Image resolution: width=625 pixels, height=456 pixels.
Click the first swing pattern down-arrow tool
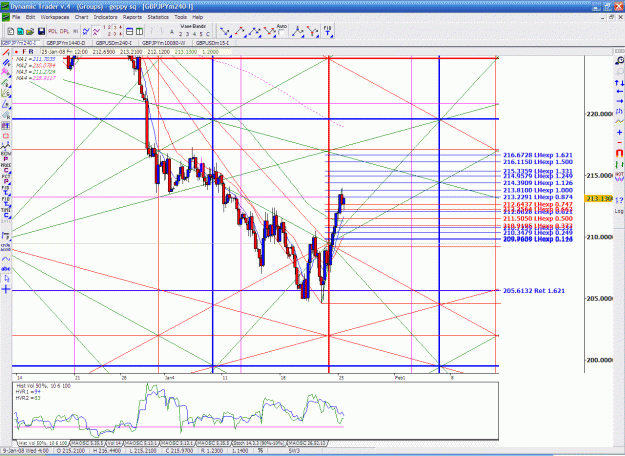225,31
